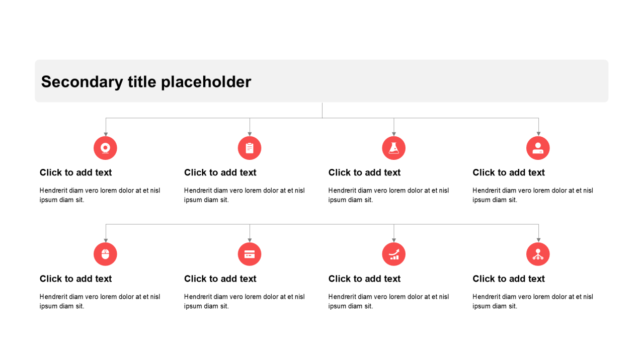Click heading beneath the person icon
644x362 pixels.
pyautogui.click(x=509, y=172)
